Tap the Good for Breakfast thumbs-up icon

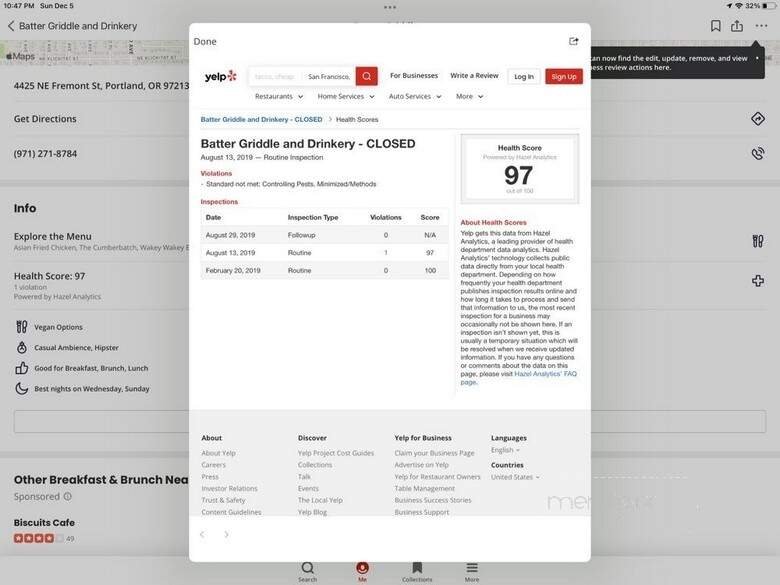coord(21,368)
